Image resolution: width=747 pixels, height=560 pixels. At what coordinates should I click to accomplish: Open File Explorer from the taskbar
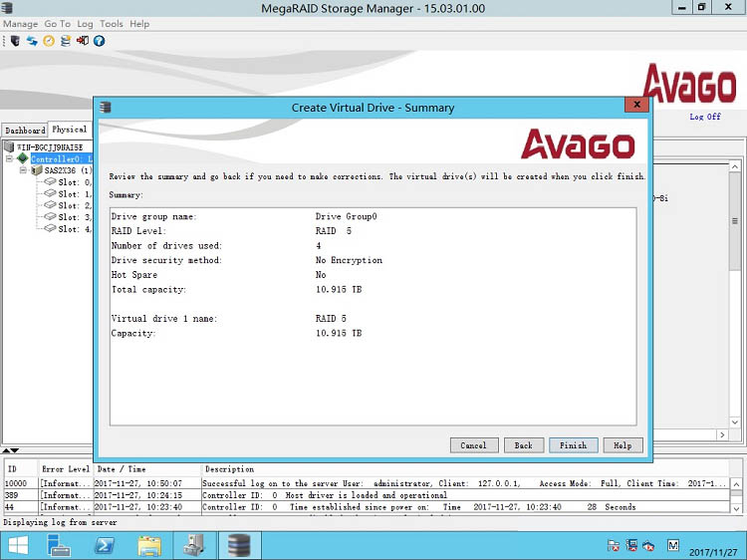tap(149, 546)
